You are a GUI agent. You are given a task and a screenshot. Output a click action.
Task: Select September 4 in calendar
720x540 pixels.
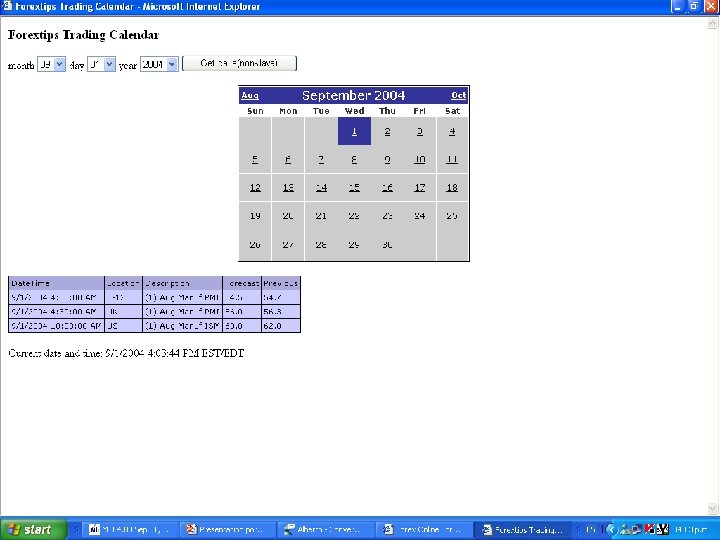tap(452, 132)
